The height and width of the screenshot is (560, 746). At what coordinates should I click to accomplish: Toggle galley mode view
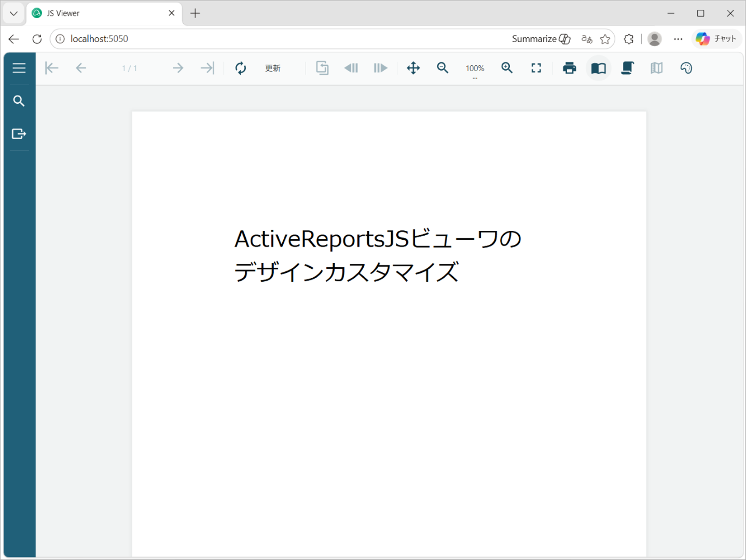[x=657, y=68]
